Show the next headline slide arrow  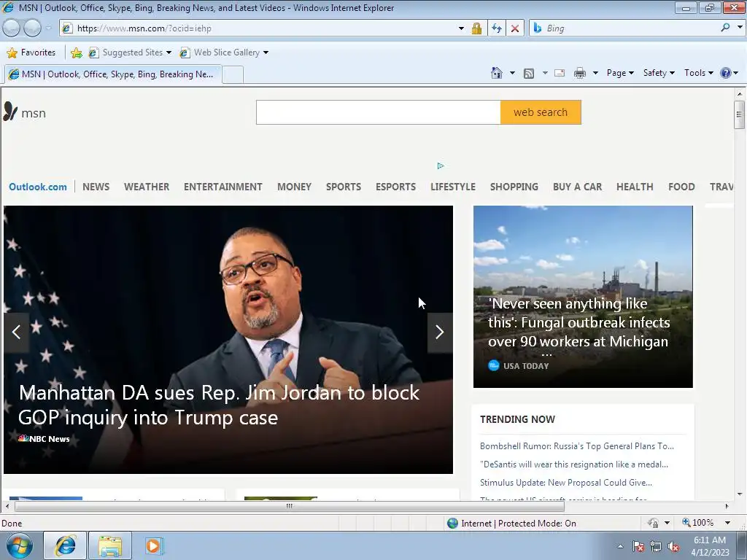tap(440, 332)
